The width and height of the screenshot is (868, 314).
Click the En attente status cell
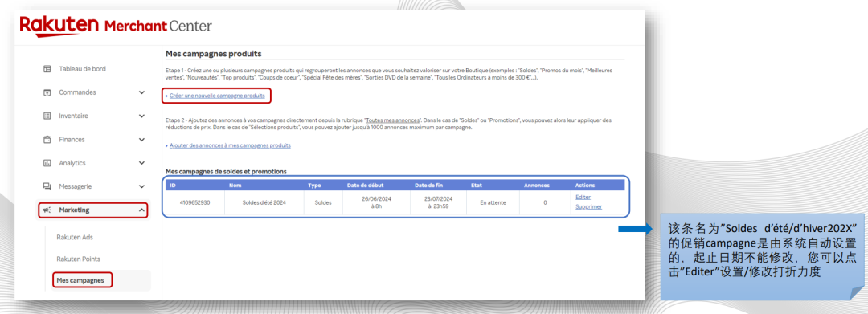[493, 202]
